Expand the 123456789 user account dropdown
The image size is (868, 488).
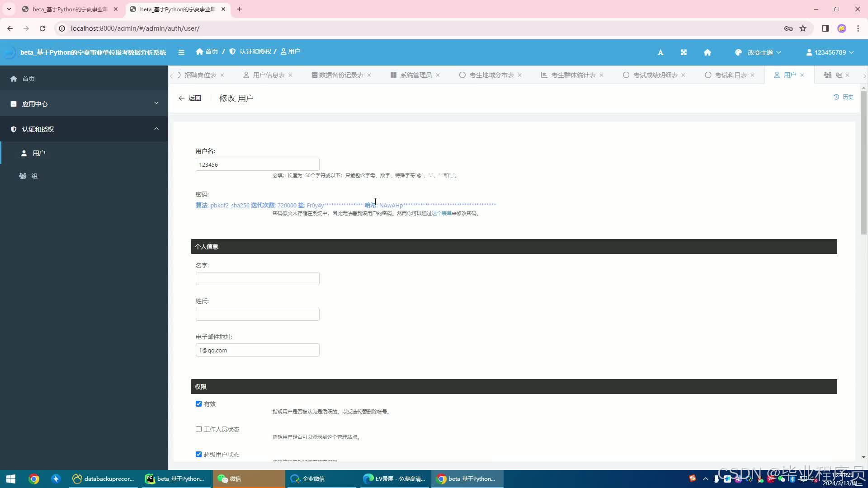(x=830, y=52)
